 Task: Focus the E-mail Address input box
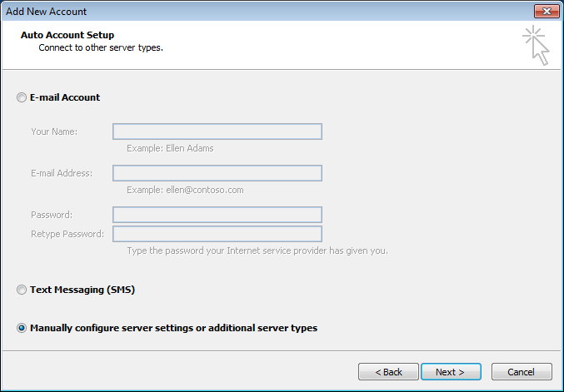coord(217,173)
